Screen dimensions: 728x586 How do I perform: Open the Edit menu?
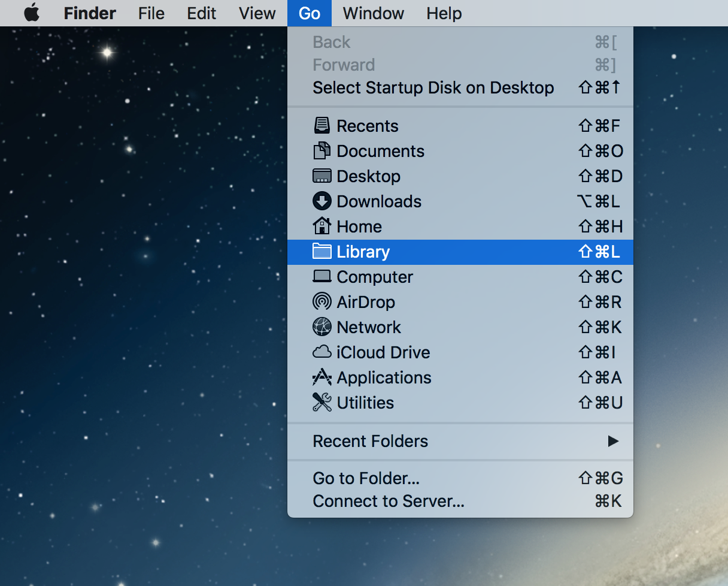(x=202, y=13)
